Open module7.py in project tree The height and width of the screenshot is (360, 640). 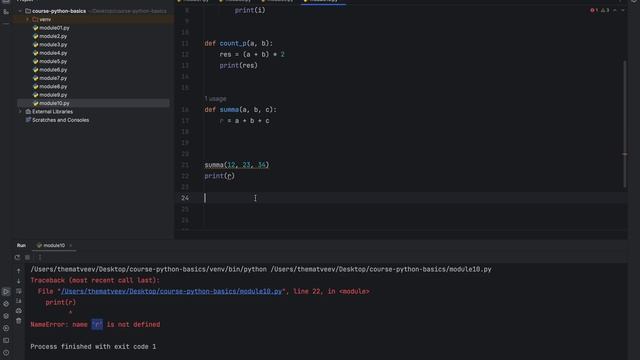(53, 78)
